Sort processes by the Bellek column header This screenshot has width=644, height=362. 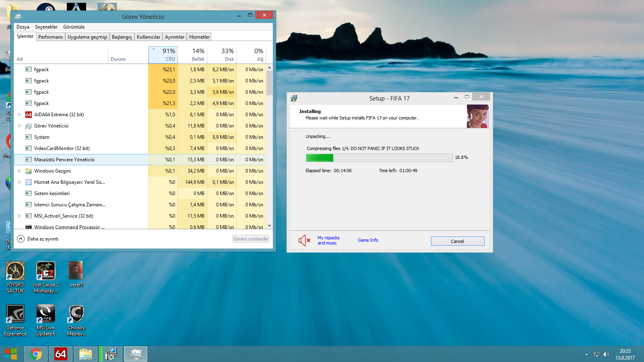pos(193,55)
